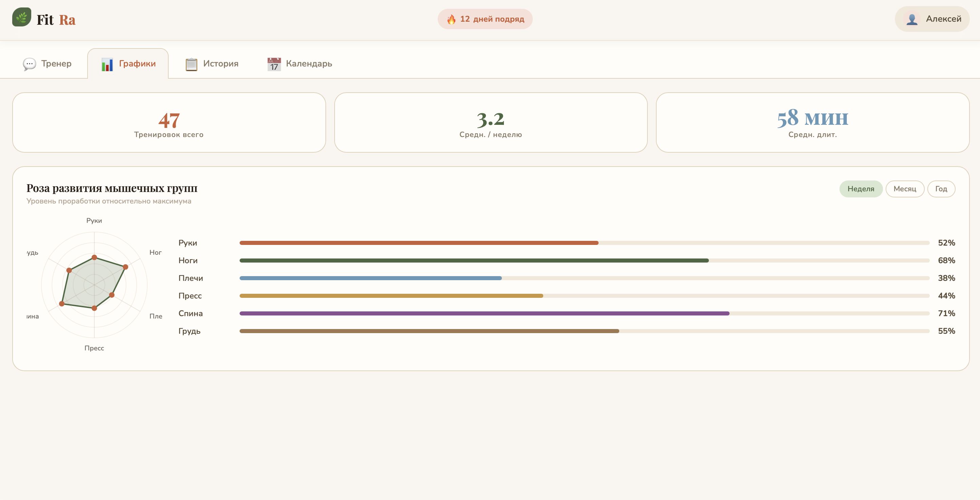This screenshot has width=980, height=500.
Task: Click the Пресс label below radar chart
Action: click(94, 348)
